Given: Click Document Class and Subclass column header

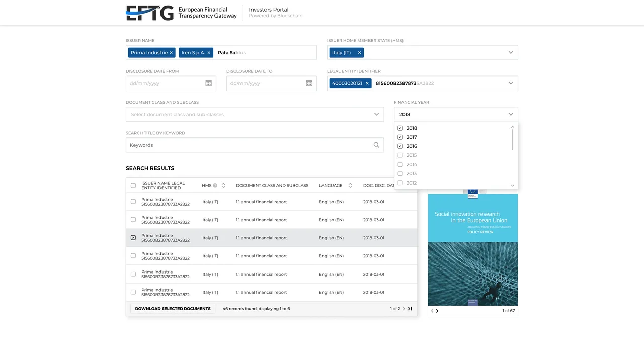Looking at the screenshot, I should click(272, 185).
